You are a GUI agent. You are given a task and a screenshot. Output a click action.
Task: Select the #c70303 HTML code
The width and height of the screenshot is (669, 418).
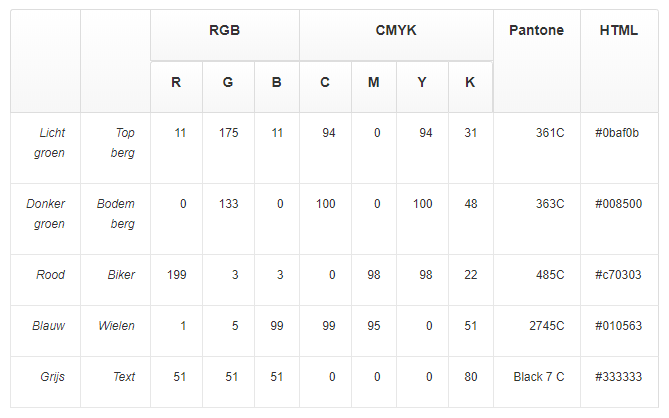pyautogui.click(x=617, y=275)
